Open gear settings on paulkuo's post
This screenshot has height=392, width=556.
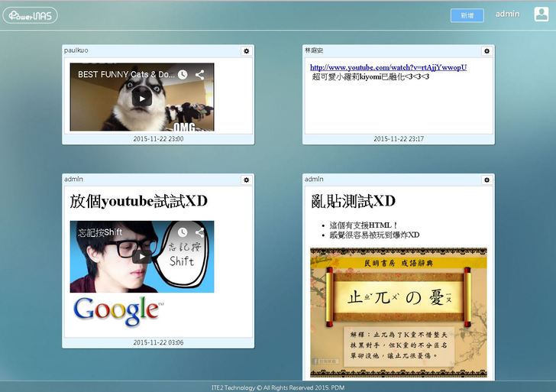pyautogui.click(x=246, y=51)
